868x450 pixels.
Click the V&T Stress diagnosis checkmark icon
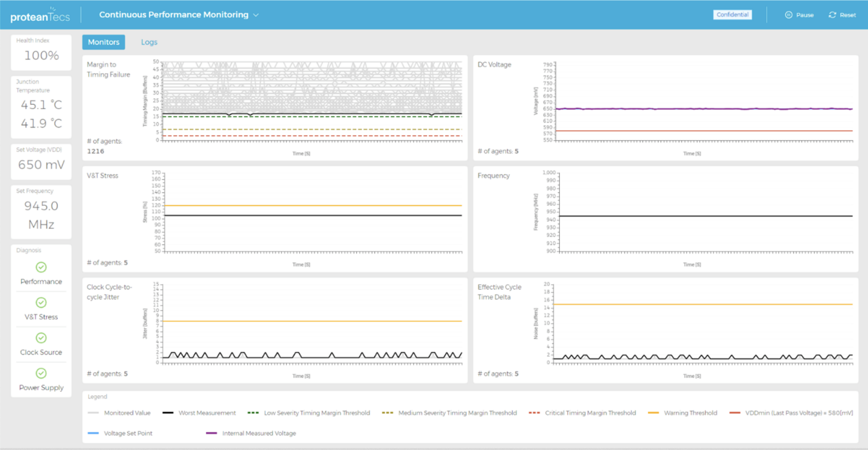click(x=41, y=303)
